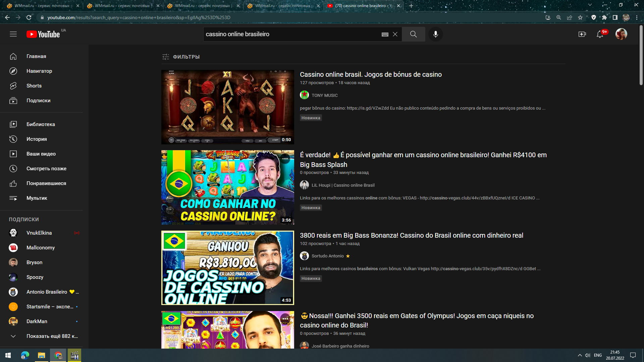This screenshot has width=644, height=362.
Task: Open title Cassino online brasil. Jogos de bónus
Action: (x=371, y=74)
